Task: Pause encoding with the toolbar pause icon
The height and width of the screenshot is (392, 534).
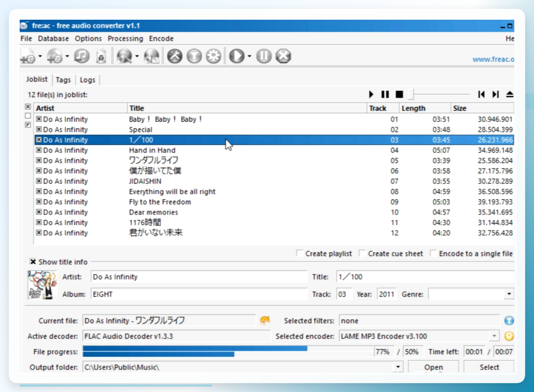Action: (264, 56)
